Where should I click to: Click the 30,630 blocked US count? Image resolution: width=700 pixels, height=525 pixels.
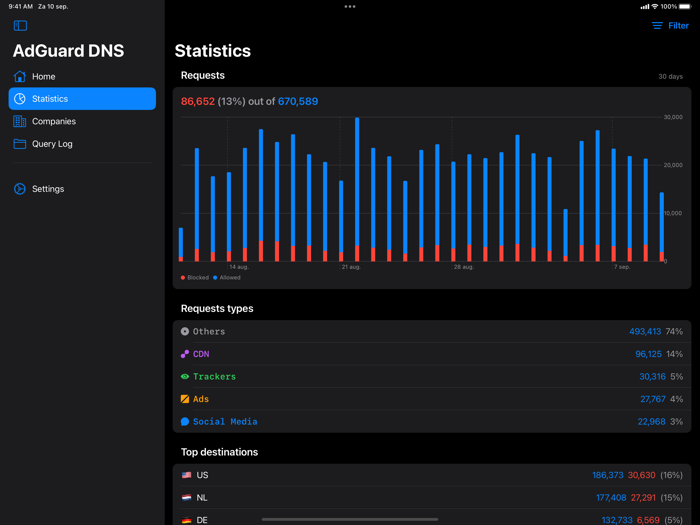click(x=642, y=475)
